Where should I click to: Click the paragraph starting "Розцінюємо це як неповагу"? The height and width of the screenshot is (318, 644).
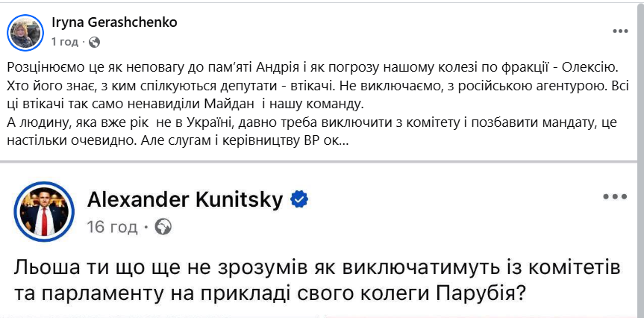(x=224, y=68)
